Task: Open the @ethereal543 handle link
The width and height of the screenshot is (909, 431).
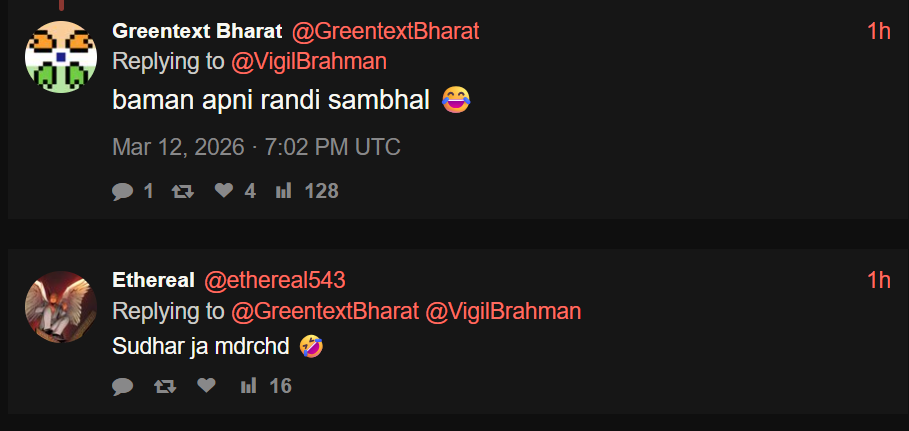Action: (x=275, y=281)
